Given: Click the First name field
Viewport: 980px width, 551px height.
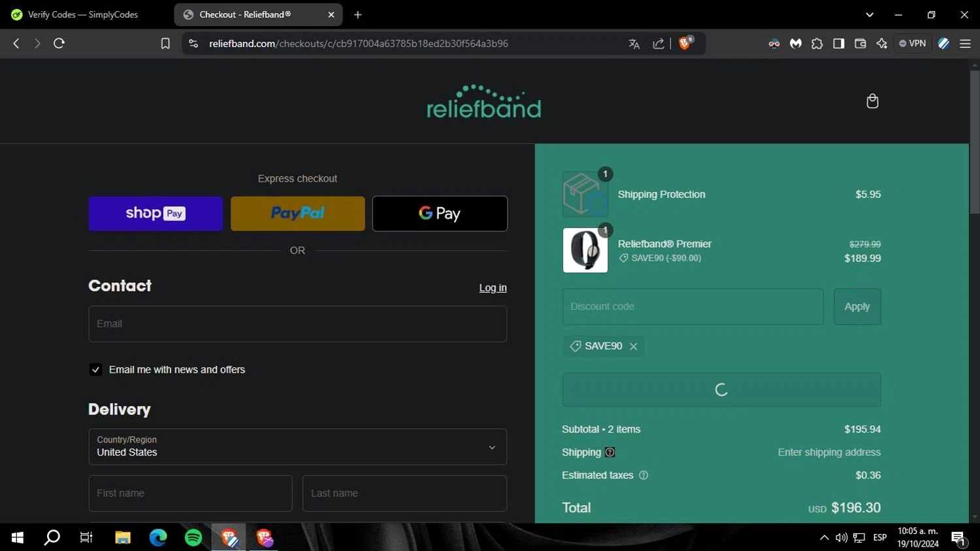Looking at the screenshot, I should pyautogui.click(x=190, y=493).
